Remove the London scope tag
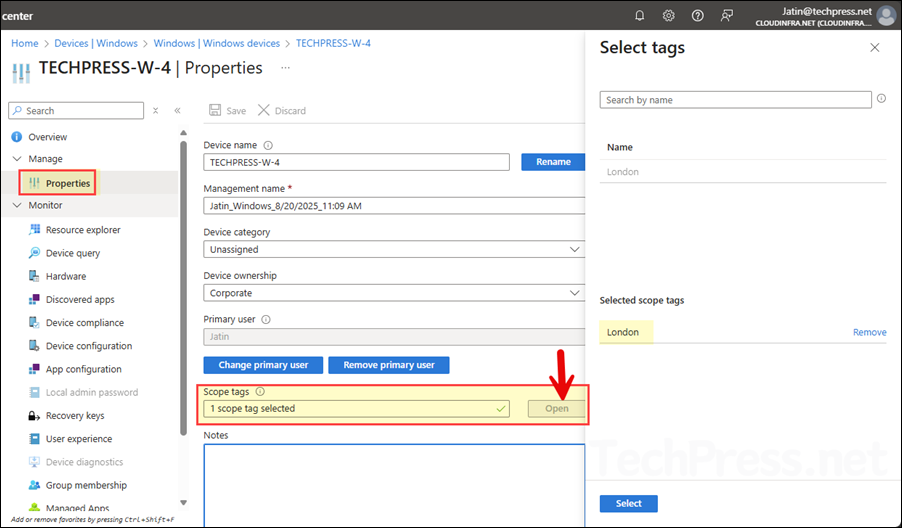This screenshot has height=528, width=902. (x=869, y=332)
